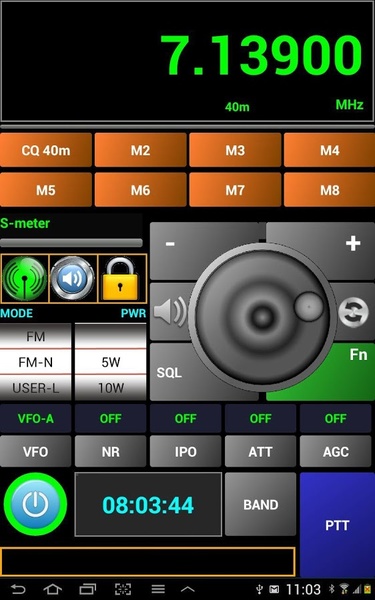Tap the SQL squelch button
Image resolution: width=375 pixels, height=600 pixels.
(169, 372)
